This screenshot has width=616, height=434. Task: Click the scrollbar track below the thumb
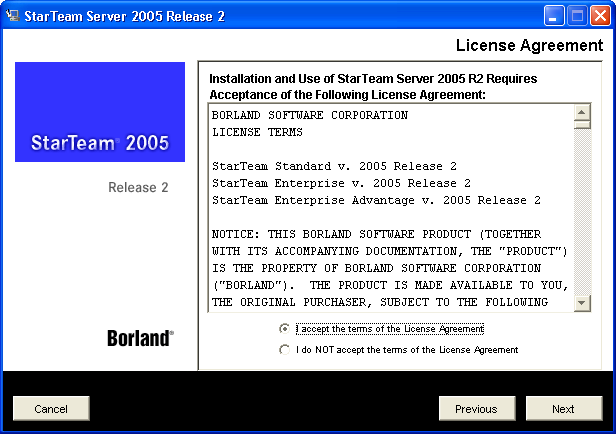pos(582,220)
